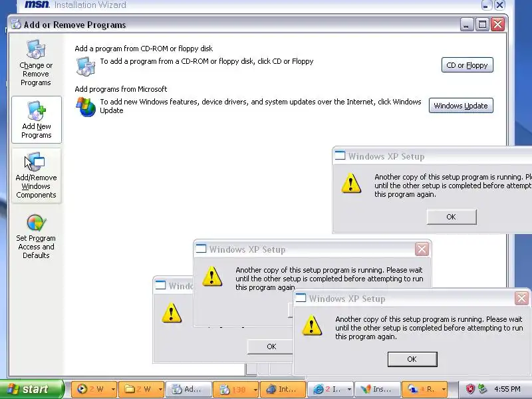Open the Windows start menu
Viewport: 532px width, 399px height.
click(x=32, y=389)
